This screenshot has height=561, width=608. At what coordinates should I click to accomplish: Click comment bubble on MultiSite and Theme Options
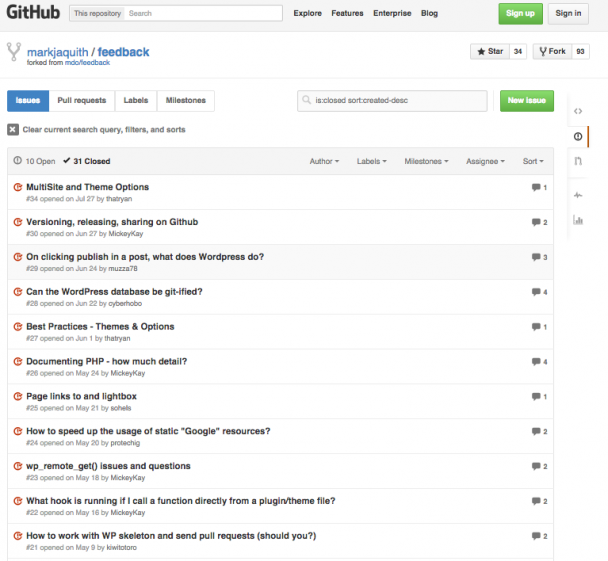coord(536,187)
